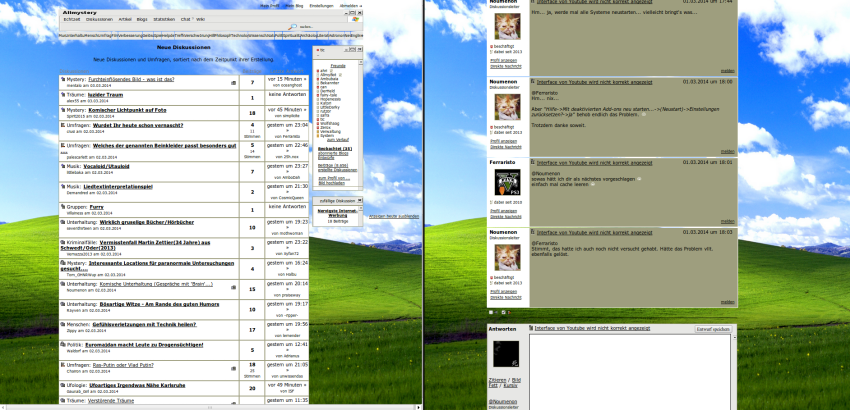Open discussion 'Bösartige Witze - Am Rande des guten Humors'
The height and width of the screenshot is (410, 850).
point(159,304)
